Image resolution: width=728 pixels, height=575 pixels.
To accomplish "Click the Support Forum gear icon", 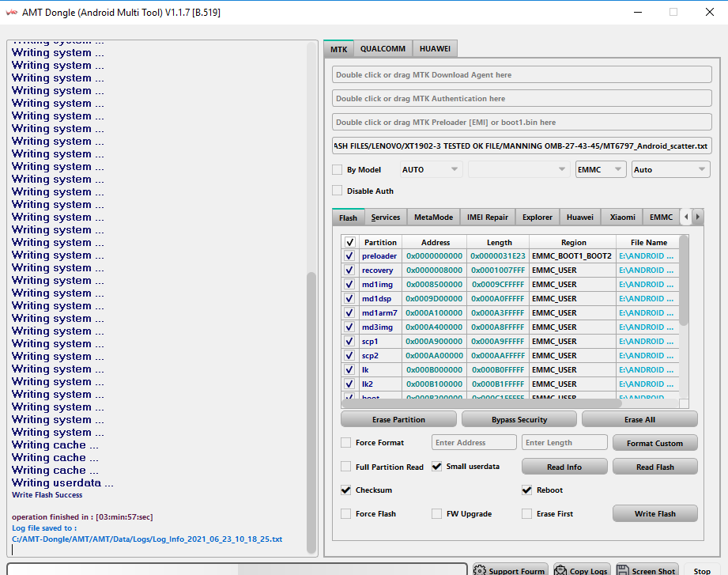I will tap(480, 570).
